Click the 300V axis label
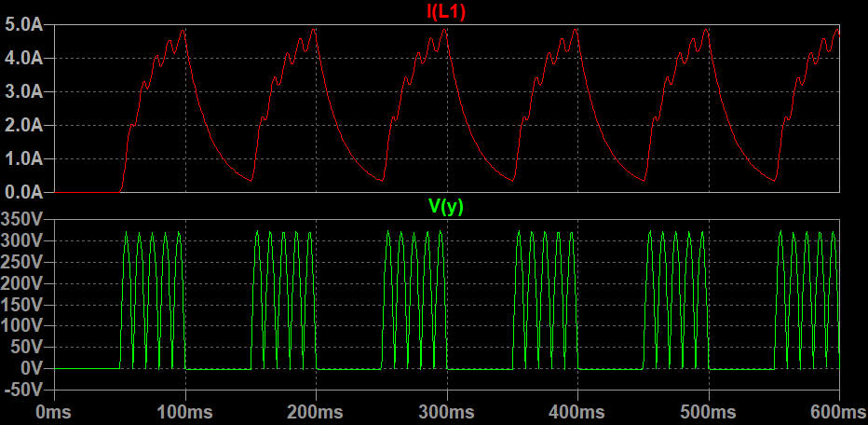This screenshot has width=868, height=425. point(22,241)
